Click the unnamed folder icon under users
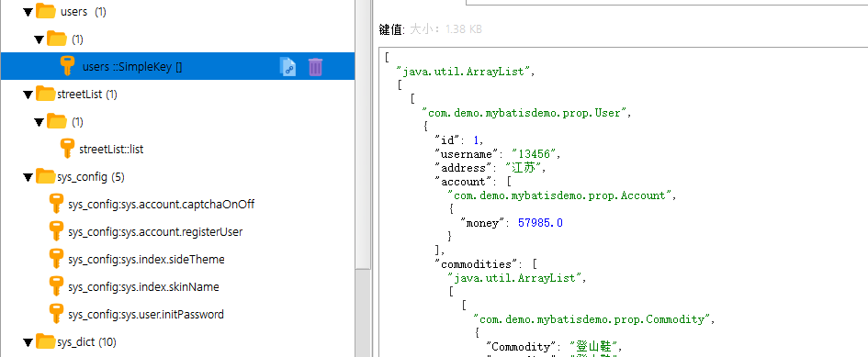The height and width of the screenshot is (357, 868). (x=56, y=39)
